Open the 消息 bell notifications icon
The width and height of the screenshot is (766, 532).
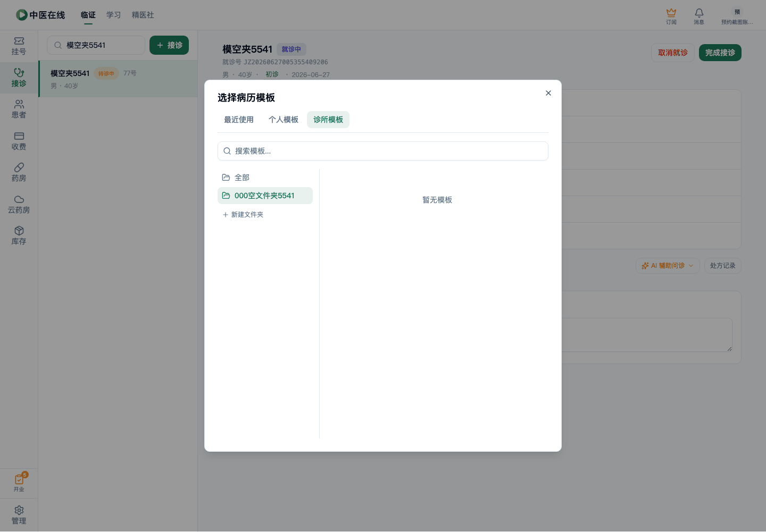click(x=699, y=16)
